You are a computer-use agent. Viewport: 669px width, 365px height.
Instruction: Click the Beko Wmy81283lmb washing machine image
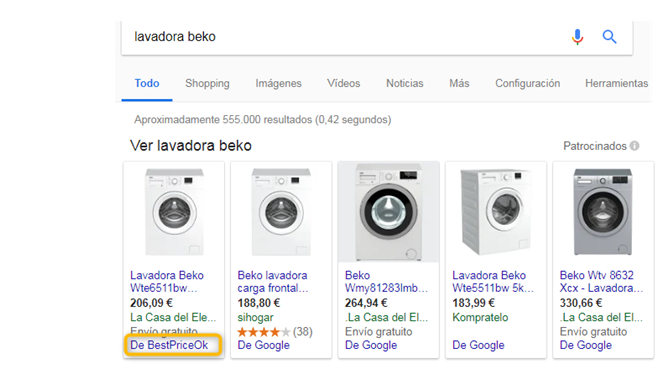pos(388,212)
